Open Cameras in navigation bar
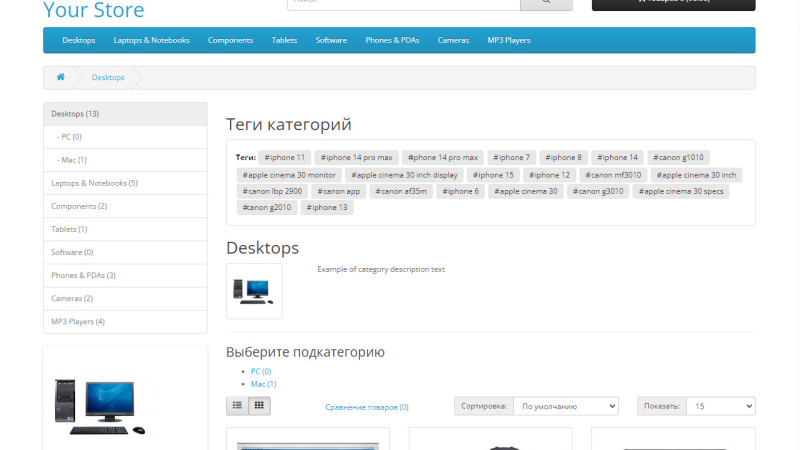This screenshot has width=800, height=450. click(x=453, y=40)
